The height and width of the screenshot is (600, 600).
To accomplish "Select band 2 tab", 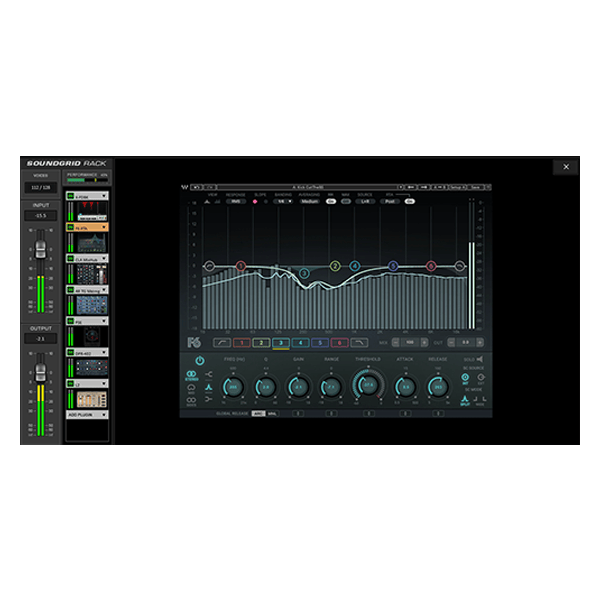I will click(261, 343).
